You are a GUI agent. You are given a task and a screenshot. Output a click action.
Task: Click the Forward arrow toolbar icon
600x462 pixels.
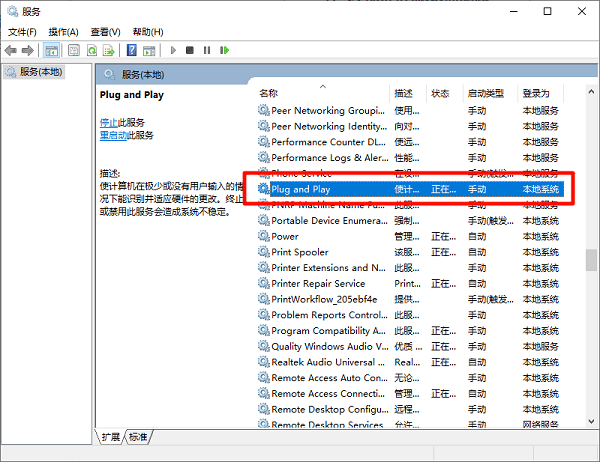click(28, 50)
